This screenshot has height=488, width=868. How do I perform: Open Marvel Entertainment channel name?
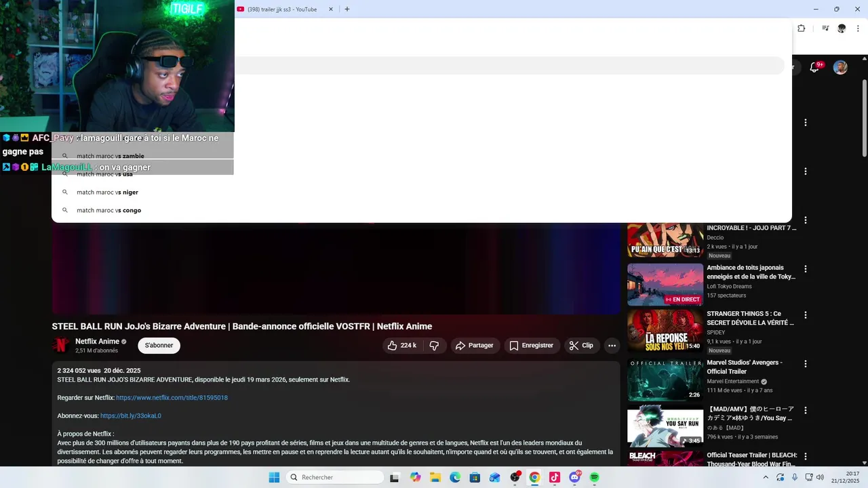733,382
